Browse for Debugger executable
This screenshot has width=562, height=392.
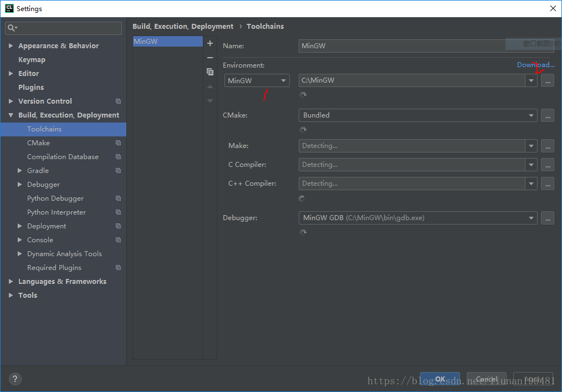548,218
